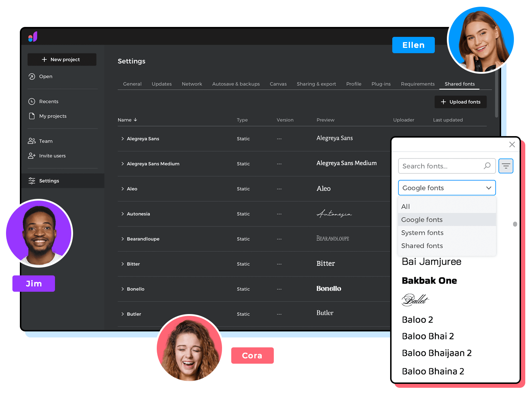This screenshot has width=532, height=397.
Task: Select the Shared fonts tab
Action: pos(460,84)
